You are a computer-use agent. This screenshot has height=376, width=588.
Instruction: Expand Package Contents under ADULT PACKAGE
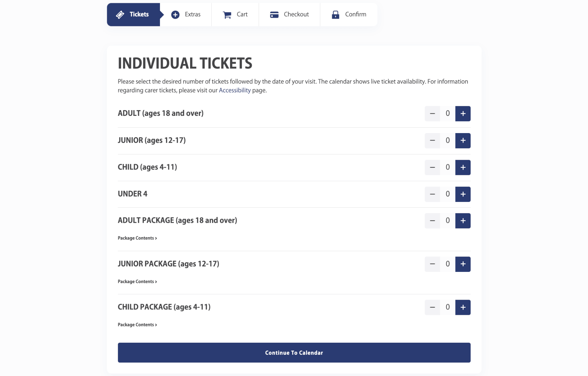[x=137, y=238]
